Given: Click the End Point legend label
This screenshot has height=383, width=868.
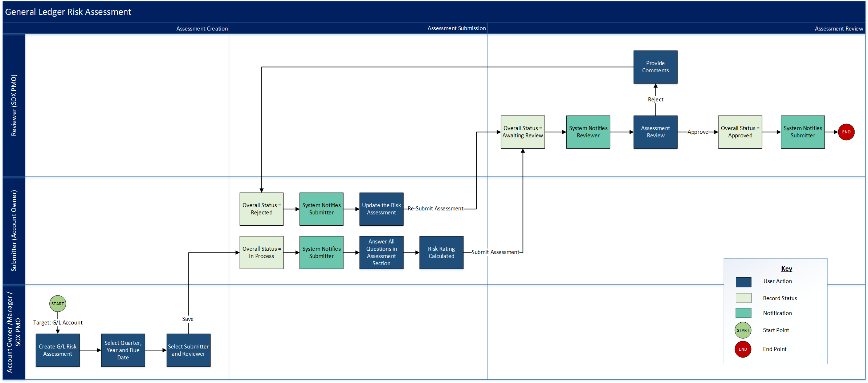Looking at the screenshot, I should point(775,349).
